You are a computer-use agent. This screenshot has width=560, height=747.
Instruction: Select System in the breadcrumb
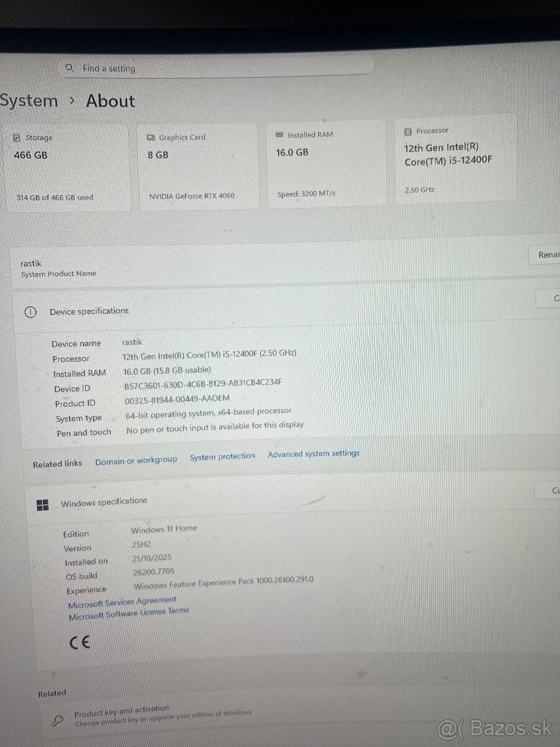(29, 100)
